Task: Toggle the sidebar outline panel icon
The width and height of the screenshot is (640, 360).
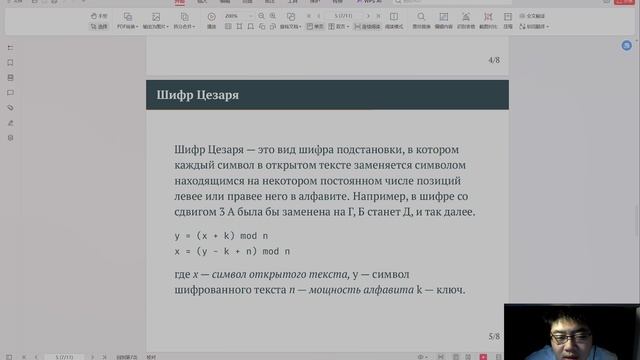Action: 11,48
